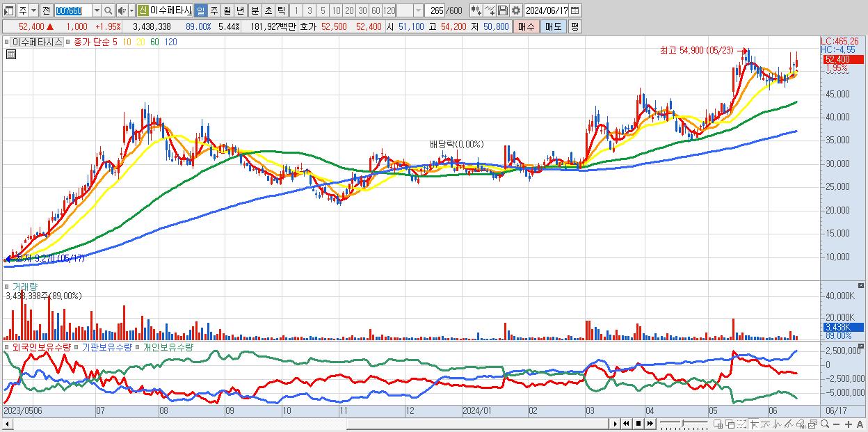
Task: Click the overlapping windows icon bottom toolbar
Action: (x=730, y=424)
